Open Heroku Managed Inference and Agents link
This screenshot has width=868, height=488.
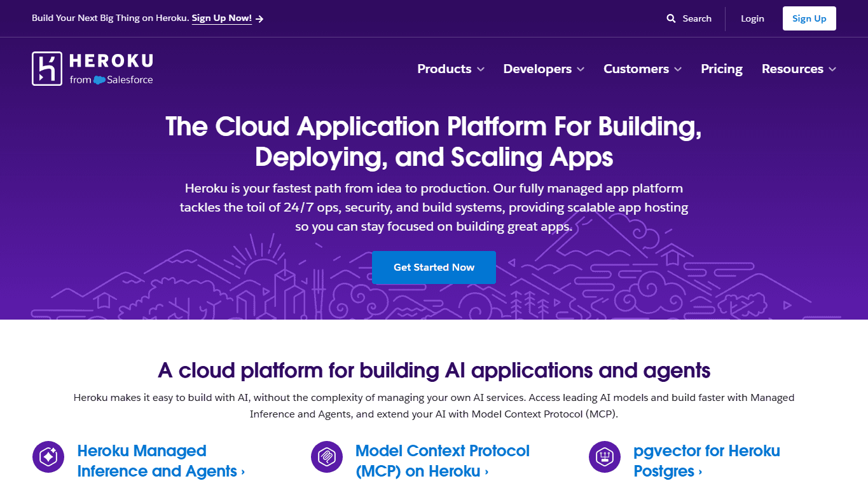point(161,461)
